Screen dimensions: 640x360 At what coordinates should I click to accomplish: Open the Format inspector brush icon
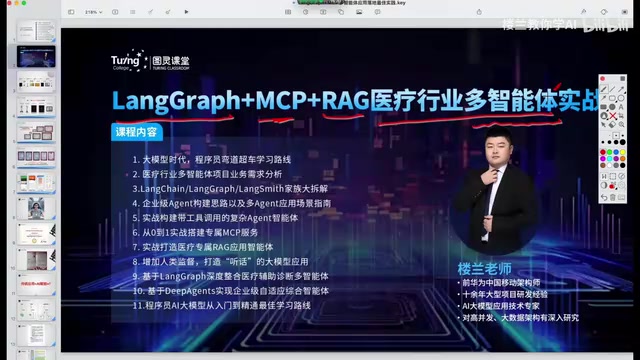pyautogui.click(x=584, y=12)
